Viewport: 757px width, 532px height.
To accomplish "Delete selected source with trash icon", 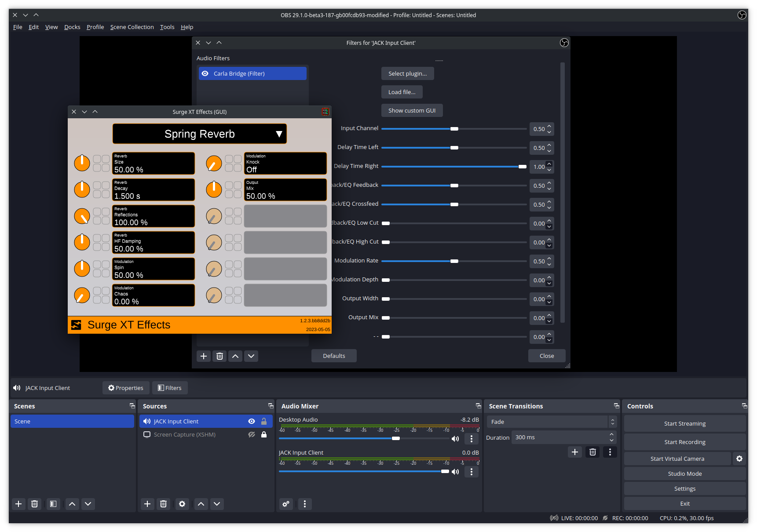I will (x=163, y=504).
